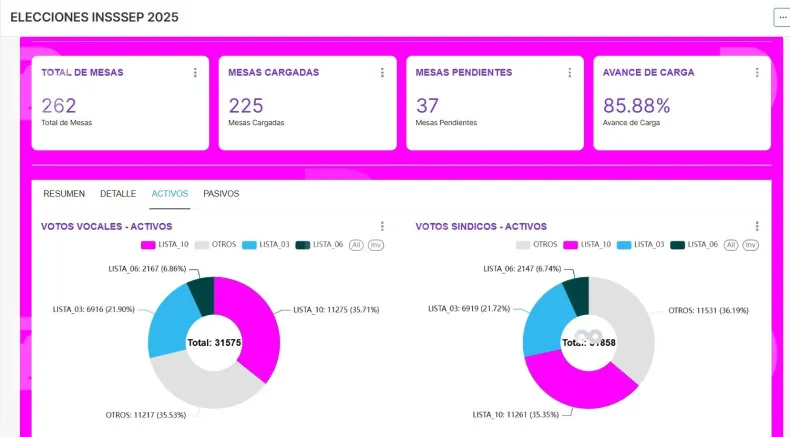Open the dashboard ellipsis menu at top right
The height and width of the screenshot is (437, 790).
[x=781, y=17]
